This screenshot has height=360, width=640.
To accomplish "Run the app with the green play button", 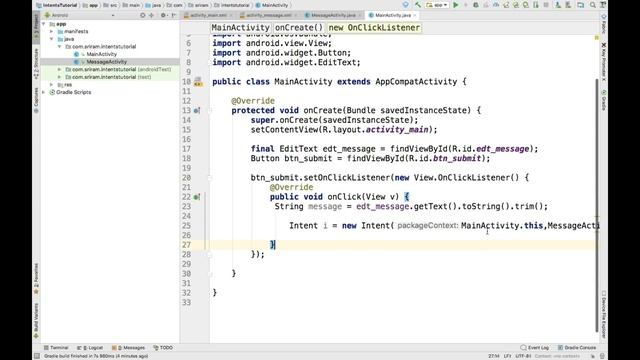I will coord(456,5).
